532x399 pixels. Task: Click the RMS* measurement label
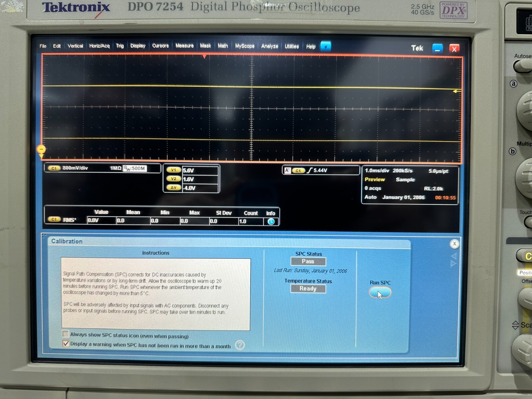click(69, 220)
